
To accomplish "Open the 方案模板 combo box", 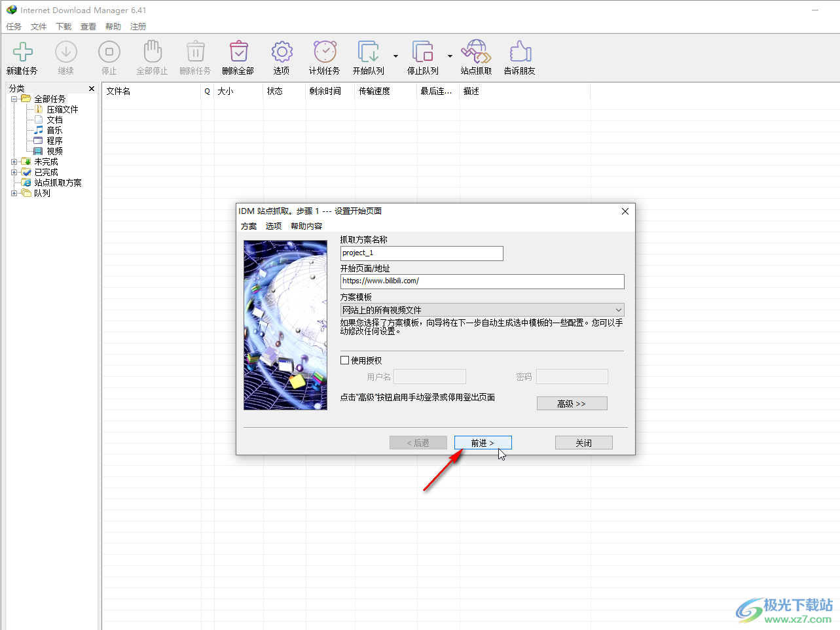I will point(483,310).
